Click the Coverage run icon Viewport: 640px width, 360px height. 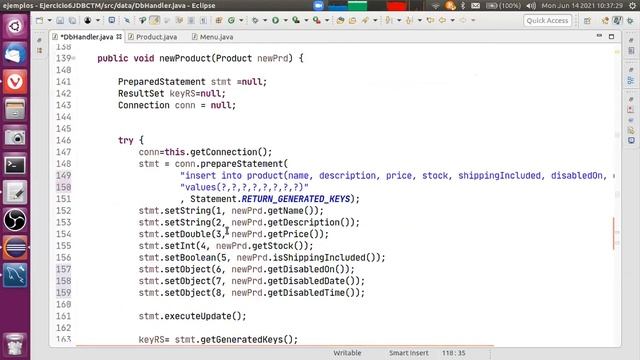296,20
